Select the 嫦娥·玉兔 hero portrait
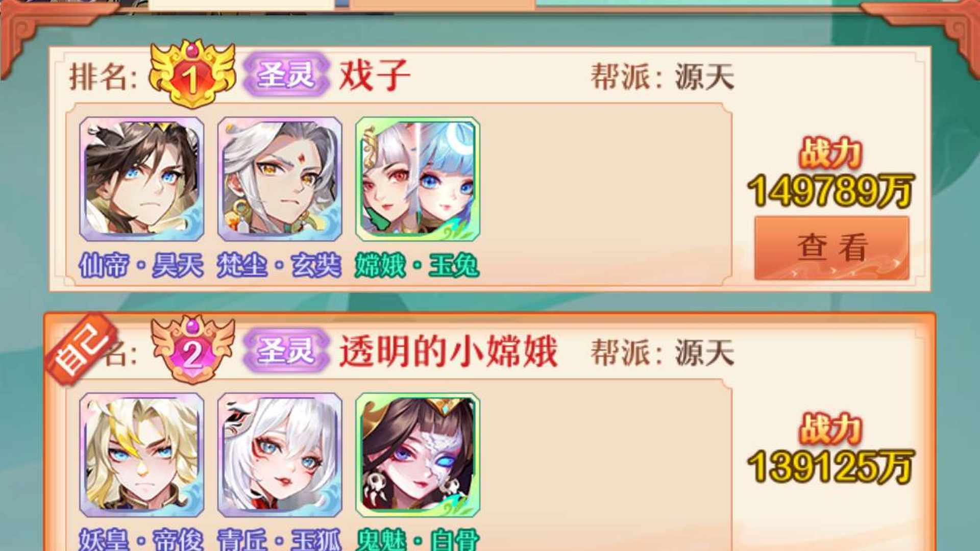The height and width of the screenshot is (551, 980). coord(418,179)
